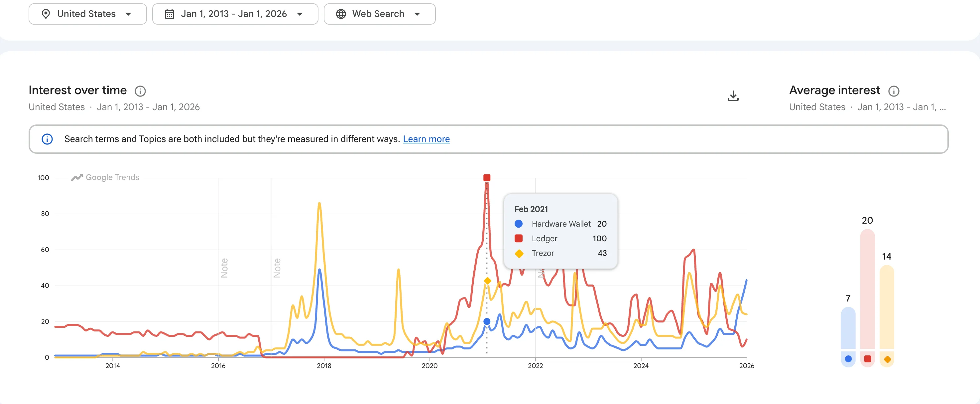Click the Average interest heading
This screenshot has height=404, width=980.
(834, 90)
